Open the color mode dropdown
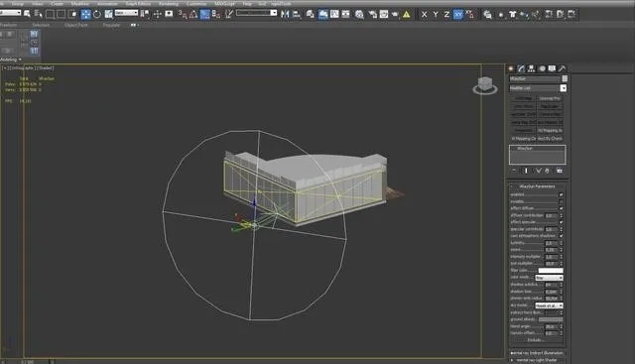Screen dimensions: 635x364 tap(549, 278)
